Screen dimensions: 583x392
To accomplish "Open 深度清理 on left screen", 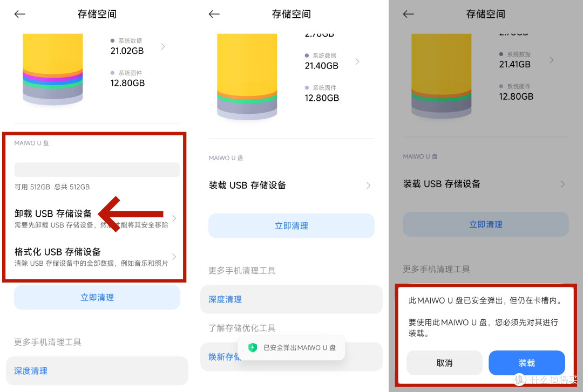I will (x=97, y=370).
